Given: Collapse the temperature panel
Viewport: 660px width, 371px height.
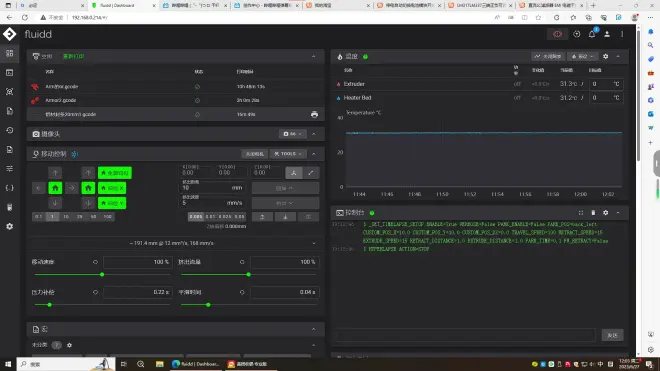Looking at the screenshot, I should click(x=618, y=56).
